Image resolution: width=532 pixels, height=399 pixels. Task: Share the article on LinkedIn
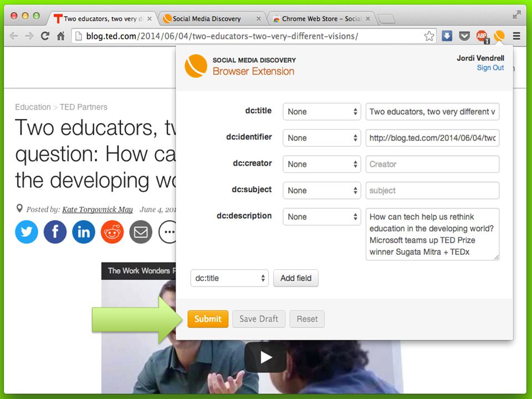point(84,232)
